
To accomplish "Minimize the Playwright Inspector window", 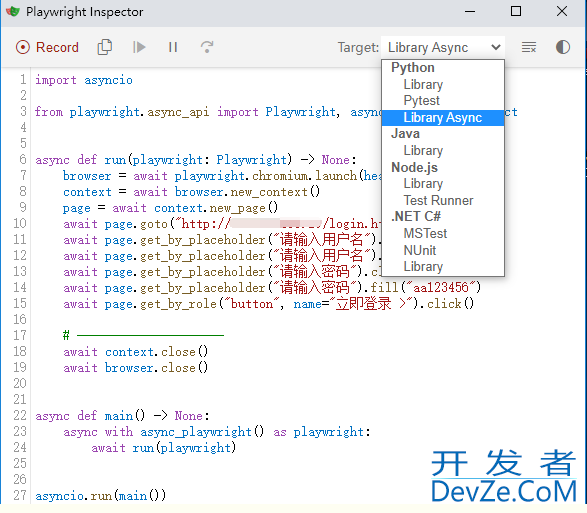I will tap(470, 11).
